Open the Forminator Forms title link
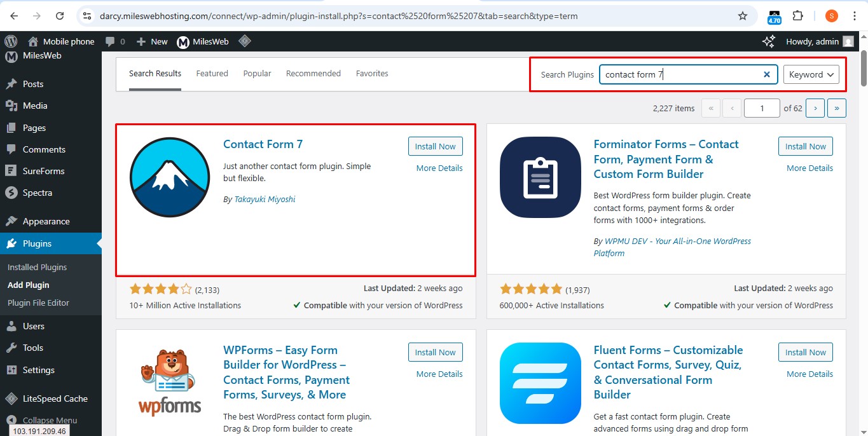Image resolution: width=868 pixels, height=436 pixels. pos(666,159)
